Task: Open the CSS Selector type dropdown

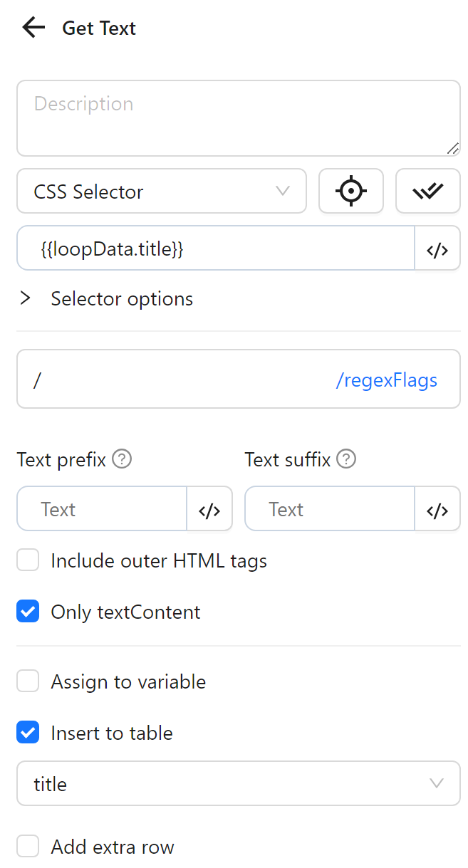Action: click(x=162, y=191)
